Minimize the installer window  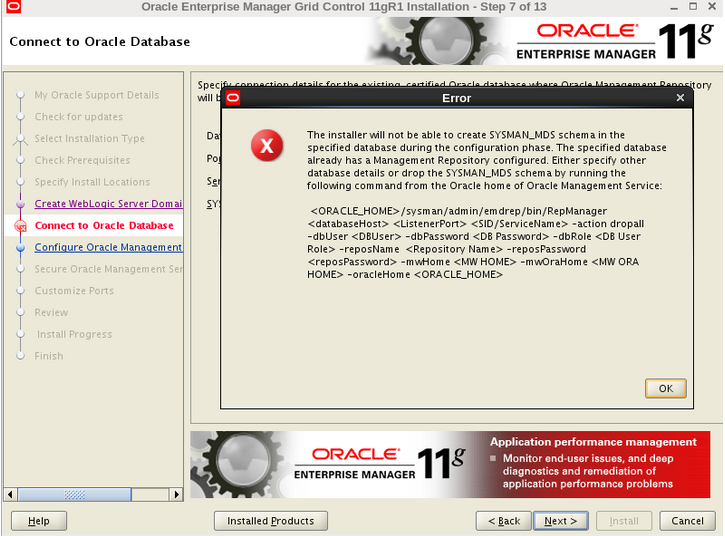[674, 7]
